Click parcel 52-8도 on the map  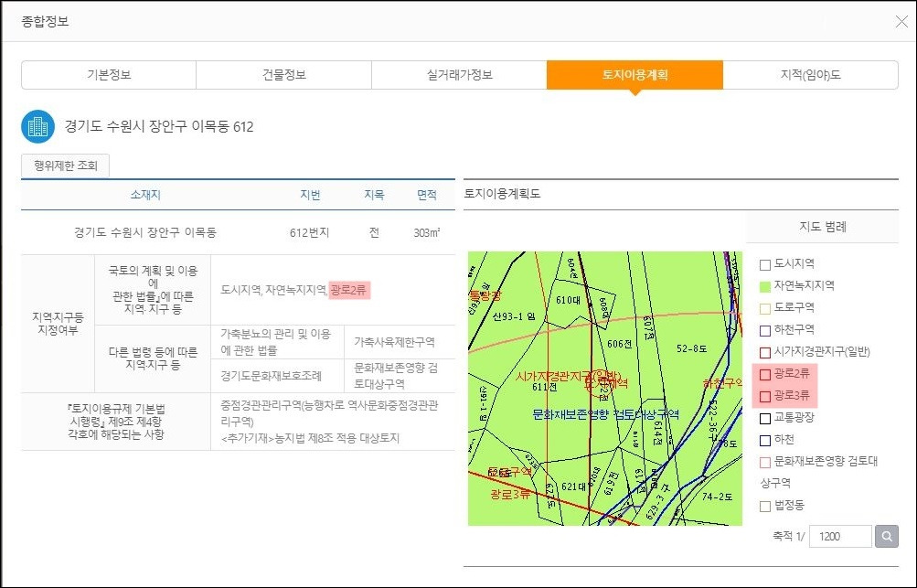pyautogui.click(x=691, y=348)
